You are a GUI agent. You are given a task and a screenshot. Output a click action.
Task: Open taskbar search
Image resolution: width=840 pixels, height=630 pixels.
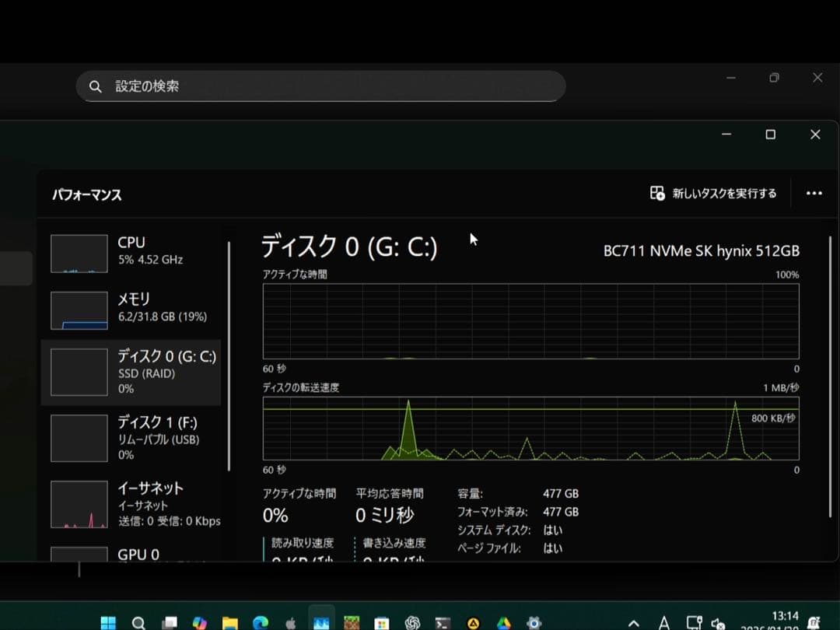(140, 622)
